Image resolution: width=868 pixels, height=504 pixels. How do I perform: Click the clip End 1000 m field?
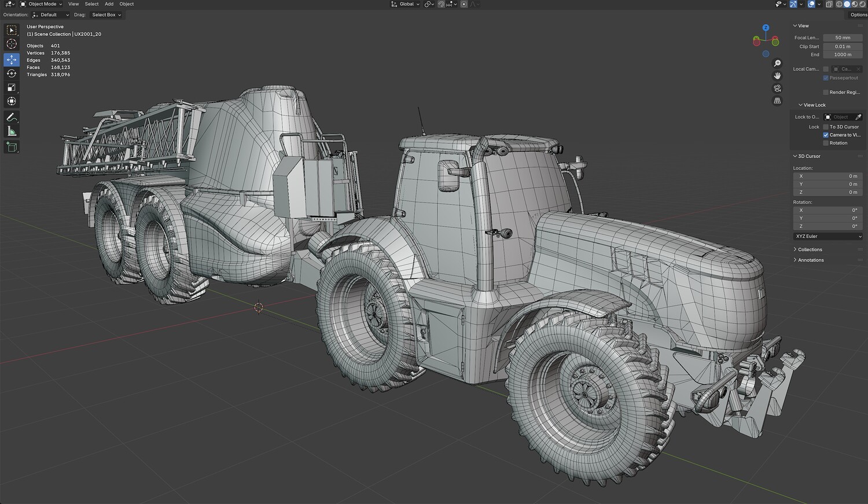[x=843, y=54]
